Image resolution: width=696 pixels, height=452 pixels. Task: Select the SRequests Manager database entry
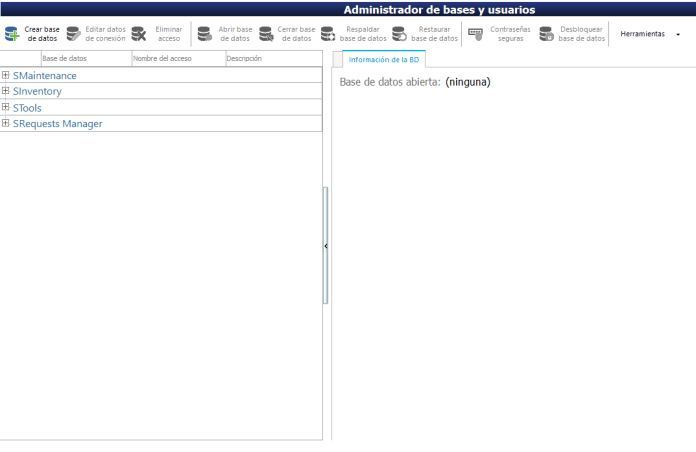coord(57,124)
